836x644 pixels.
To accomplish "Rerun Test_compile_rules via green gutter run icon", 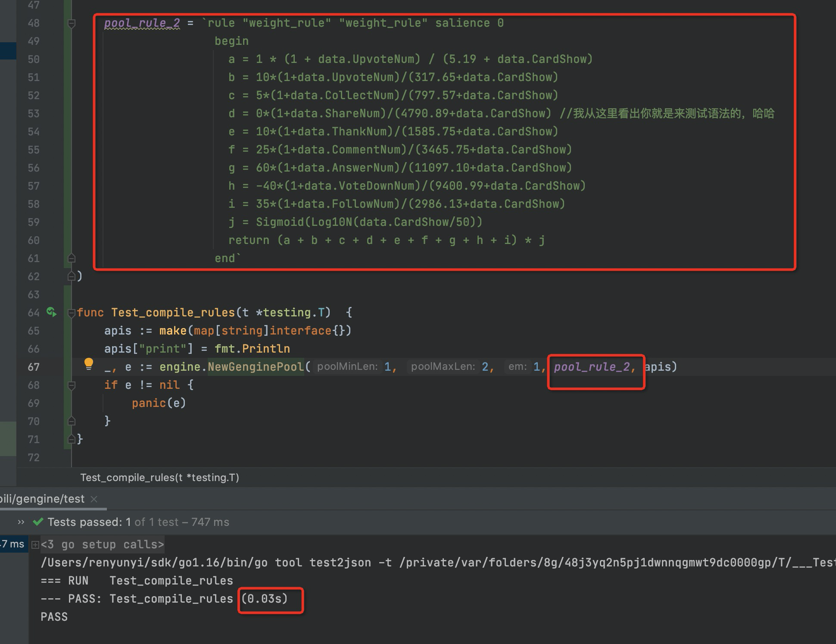I will (x=51, y=313).
